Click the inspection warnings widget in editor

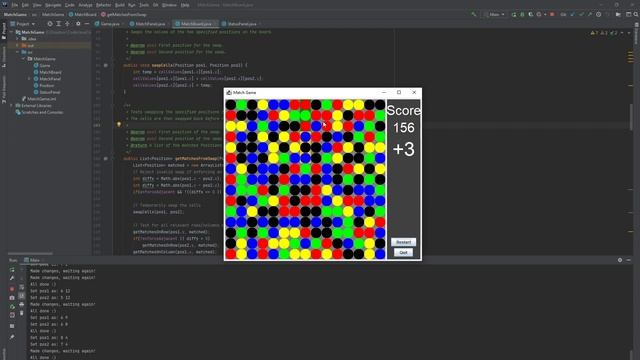606,33
